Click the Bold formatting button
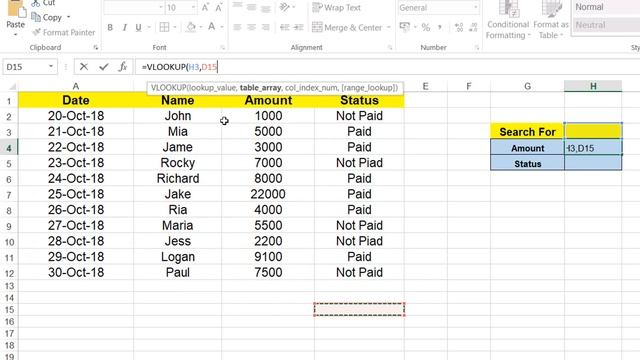This screenshot has width=640, height=360. pos(110,27)
